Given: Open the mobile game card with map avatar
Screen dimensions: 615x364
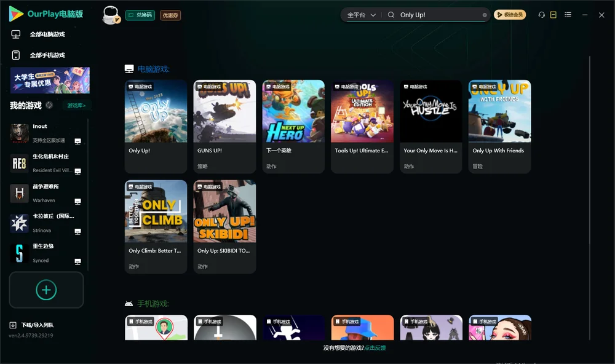Looking at the screenshot, I should click(x=156, y=328).
